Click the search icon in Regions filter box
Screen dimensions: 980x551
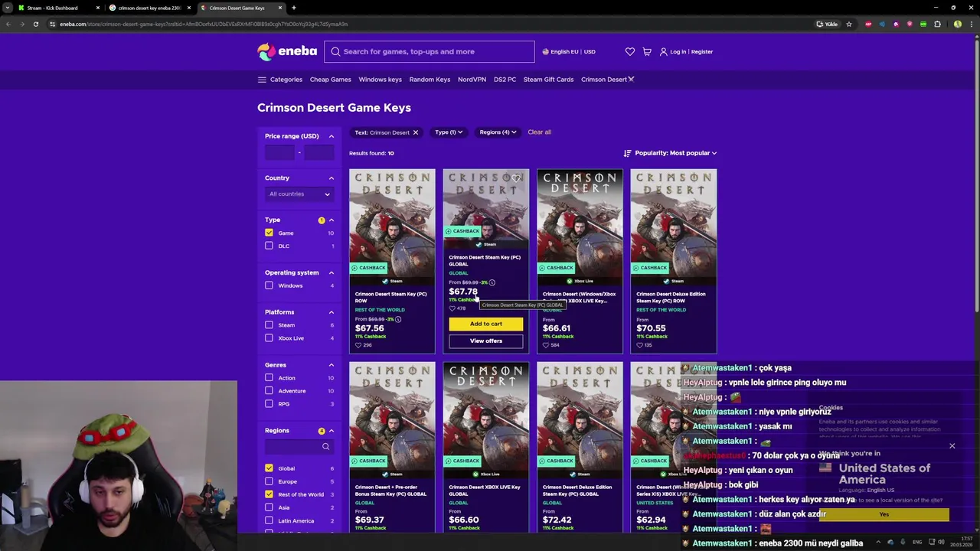point(325,447)
